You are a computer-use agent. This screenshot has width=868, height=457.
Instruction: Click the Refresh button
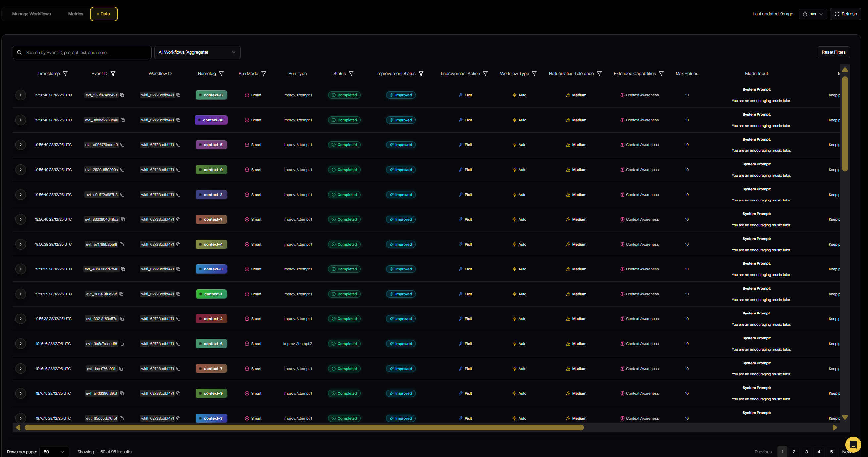[x=845, y=14]
